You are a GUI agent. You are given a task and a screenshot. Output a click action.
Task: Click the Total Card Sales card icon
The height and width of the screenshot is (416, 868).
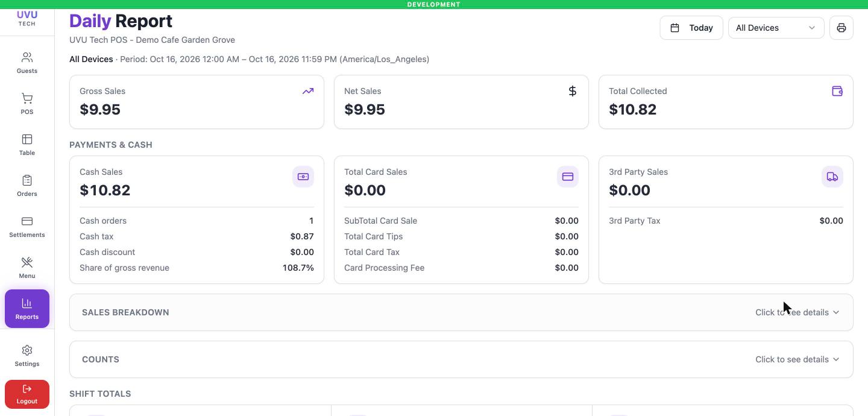tap(568, 177)
